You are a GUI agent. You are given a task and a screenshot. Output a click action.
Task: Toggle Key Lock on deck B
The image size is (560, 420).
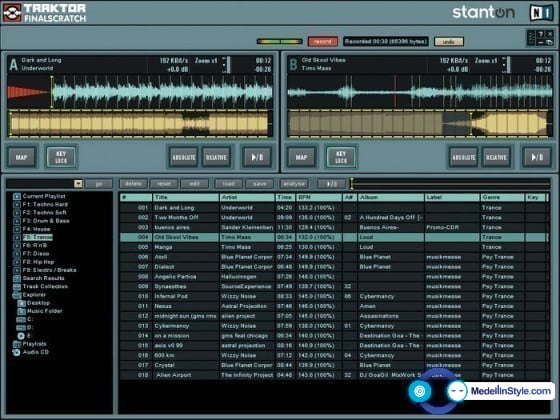[x=341, y=157]
